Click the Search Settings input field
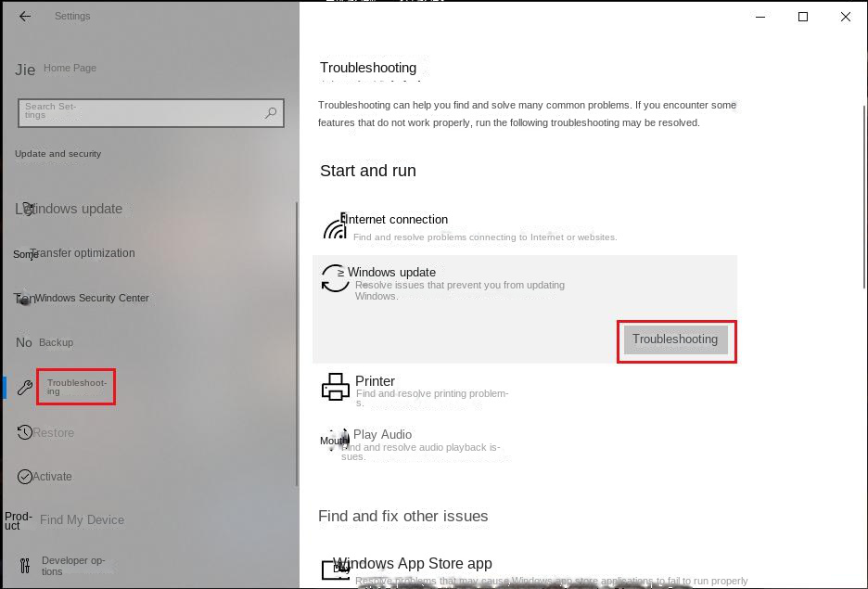Viewport: 868px width, 589px height. point(151,113)
